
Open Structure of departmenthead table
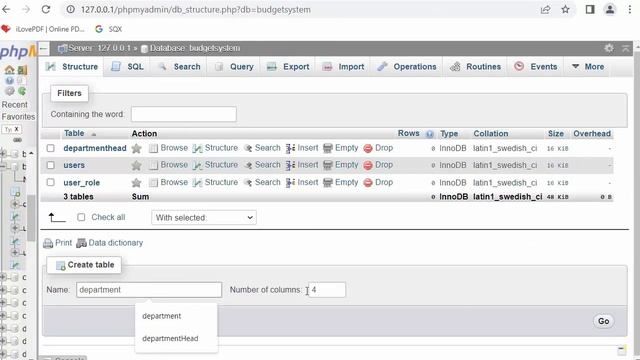tap(215, 148)
